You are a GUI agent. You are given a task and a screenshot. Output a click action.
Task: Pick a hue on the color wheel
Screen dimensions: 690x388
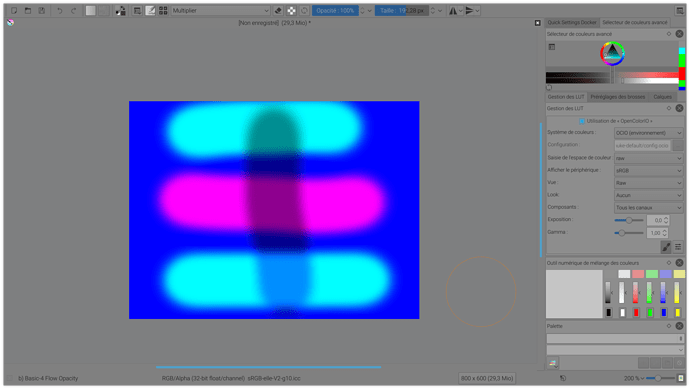612,54
